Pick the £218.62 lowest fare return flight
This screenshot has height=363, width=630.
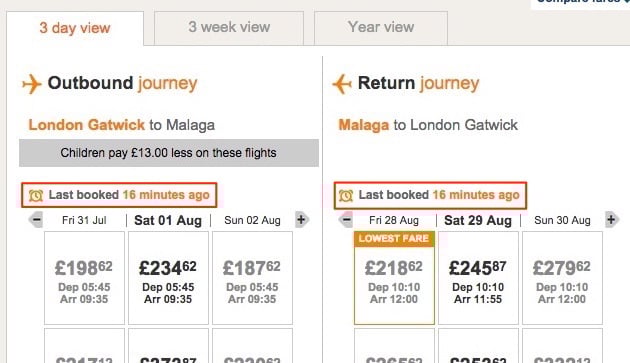pyautogui.click(x=394, y=278)
